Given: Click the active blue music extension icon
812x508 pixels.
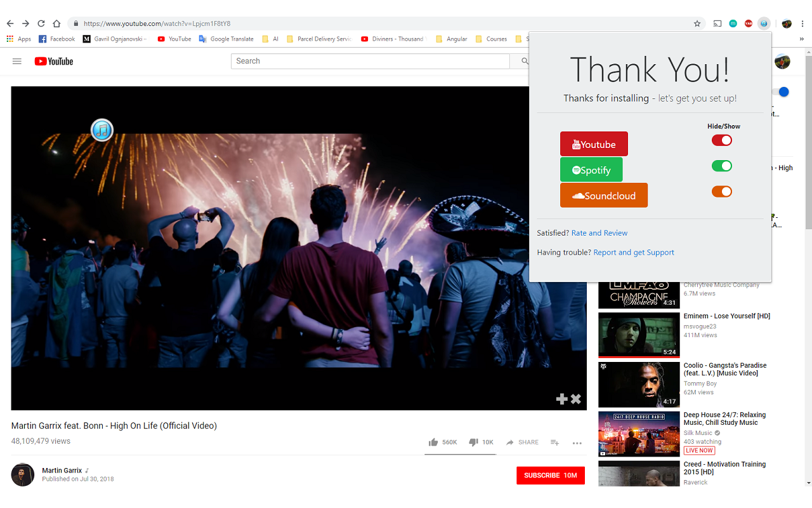Looking at the screenshot, I should (764, 23).
